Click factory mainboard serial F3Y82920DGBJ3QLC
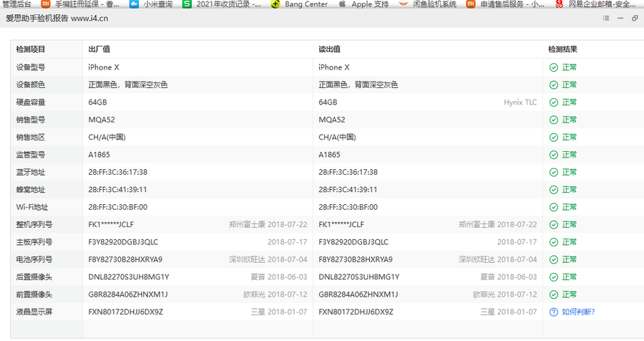 (x=123, y=242)
